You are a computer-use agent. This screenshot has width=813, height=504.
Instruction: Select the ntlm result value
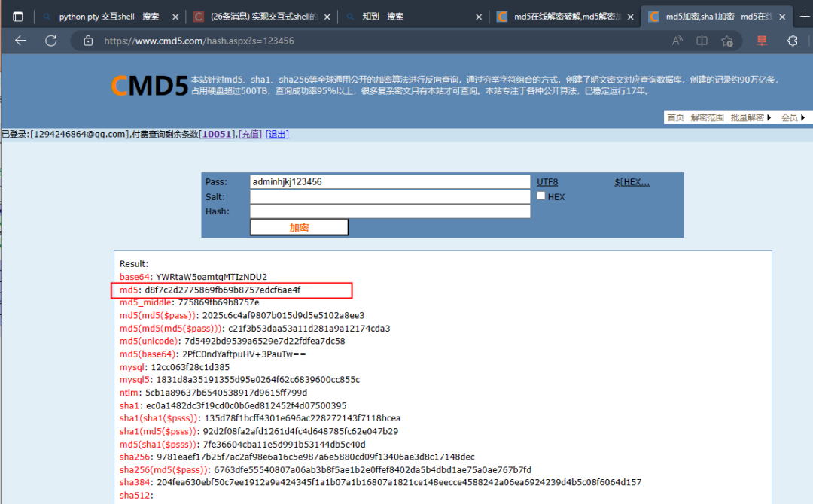coord(226,393)
